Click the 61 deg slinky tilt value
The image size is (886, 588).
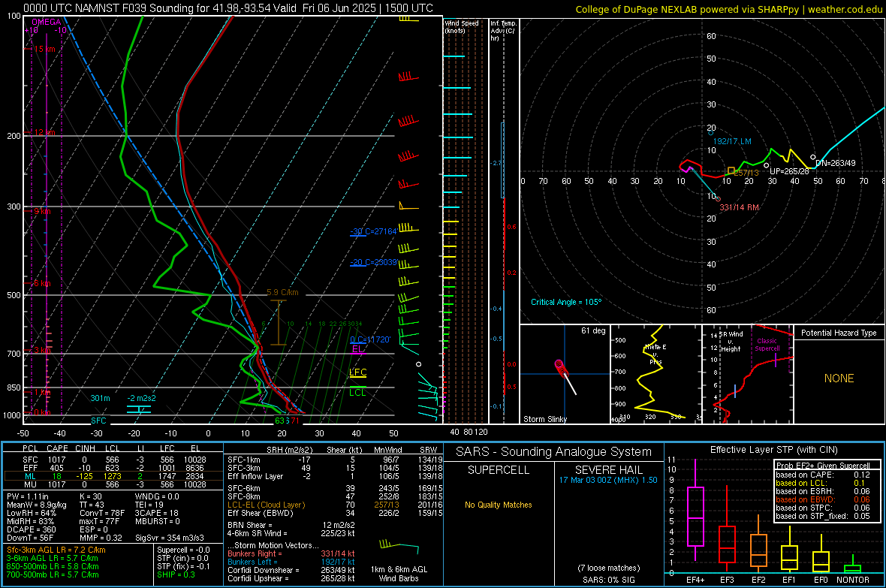tap(593, 330)
